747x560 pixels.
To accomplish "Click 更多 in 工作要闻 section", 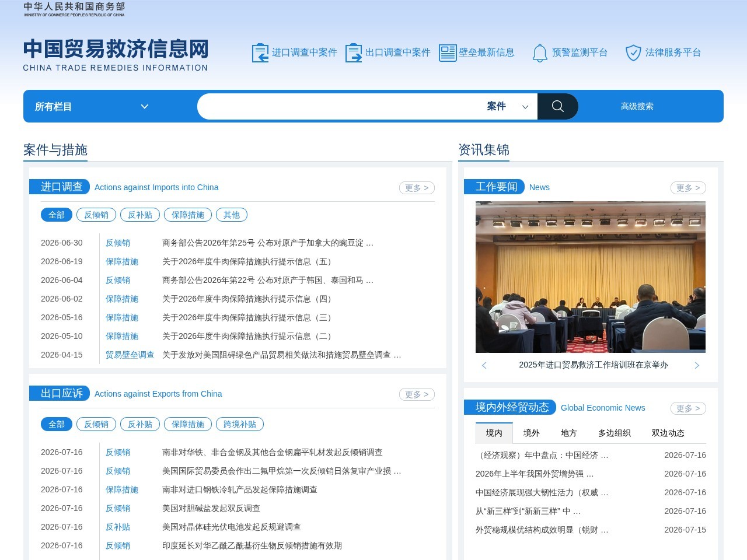I will pos(689,188).
